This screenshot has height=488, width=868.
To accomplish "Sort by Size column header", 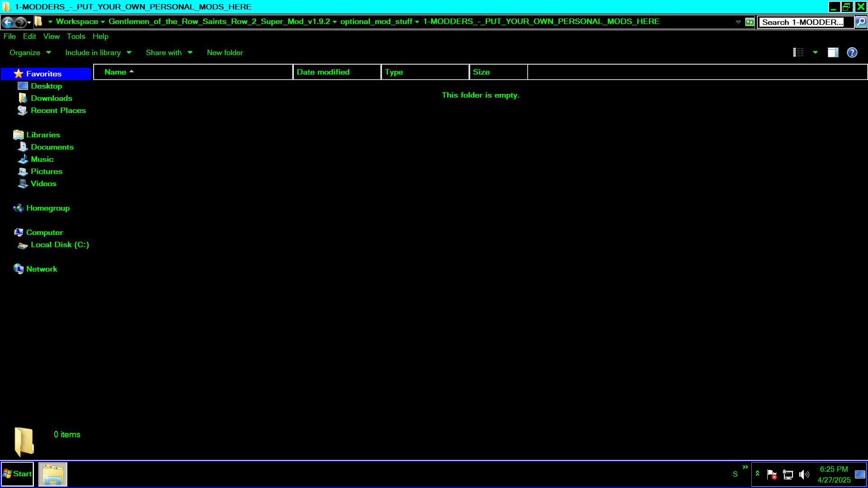I will point(498,72).
